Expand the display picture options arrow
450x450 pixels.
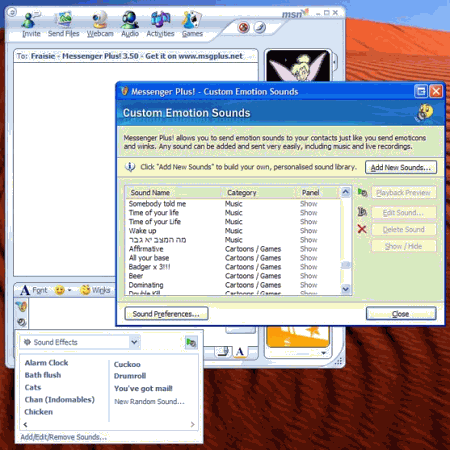click(323, 353)
